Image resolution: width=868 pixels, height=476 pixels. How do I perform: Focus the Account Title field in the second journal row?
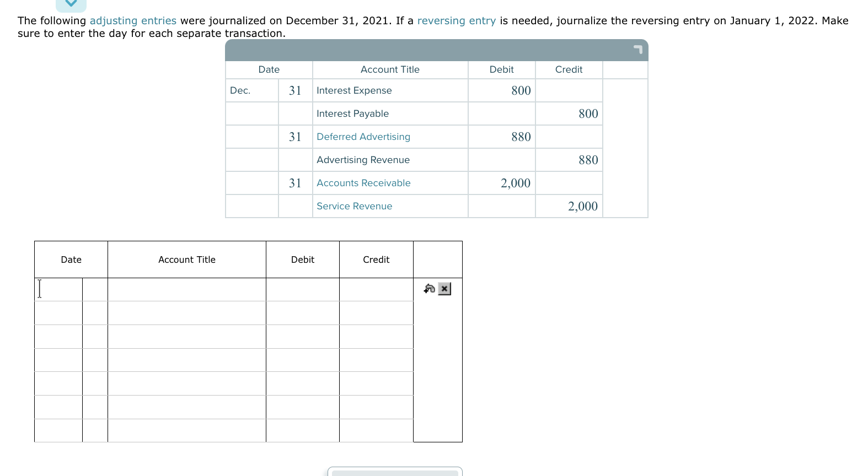pyautogui.click(x=187, y=313)
